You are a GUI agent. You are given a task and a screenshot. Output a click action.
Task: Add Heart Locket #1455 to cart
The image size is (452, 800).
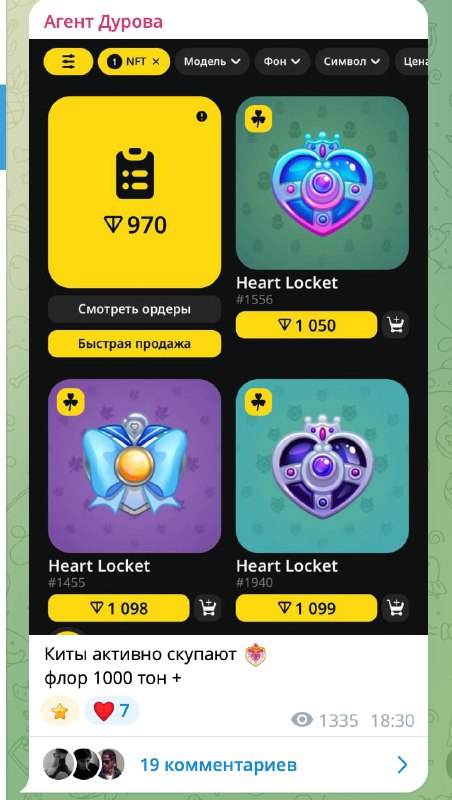coord(208,608)
